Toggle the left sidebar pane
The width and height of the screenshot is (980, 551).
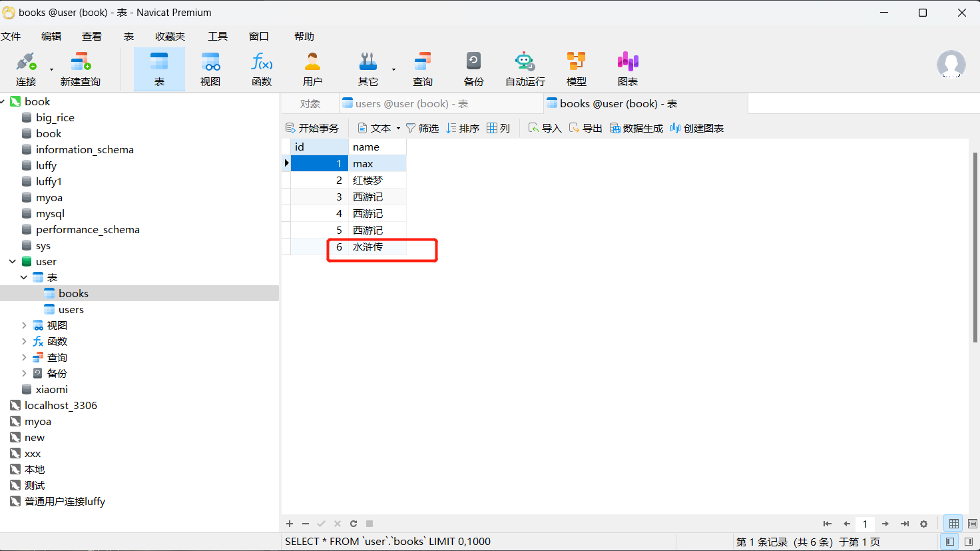pyautogui.click(x=950, y=542)
